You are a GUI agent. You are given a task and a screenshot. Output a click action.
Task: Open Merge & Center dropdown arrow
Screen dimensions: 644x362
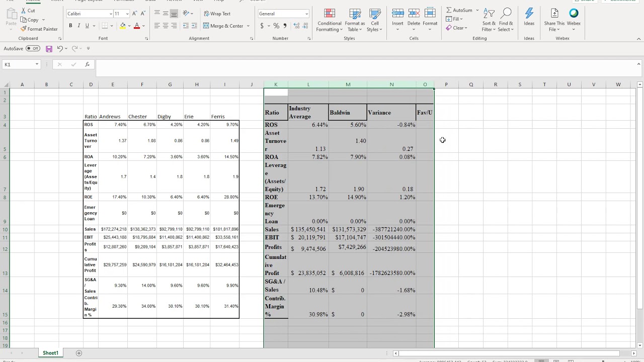(x=248, y=26)
